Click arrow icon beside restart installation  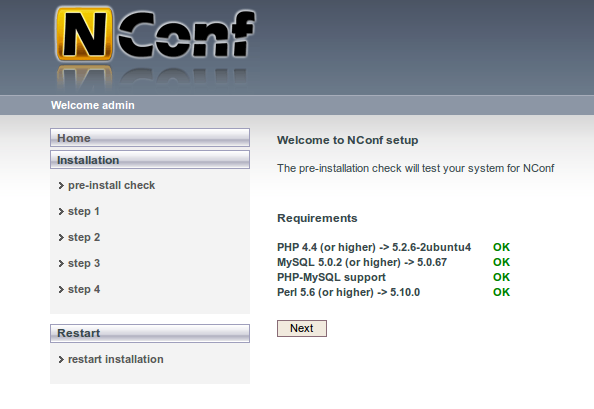(x=61, y=359)
